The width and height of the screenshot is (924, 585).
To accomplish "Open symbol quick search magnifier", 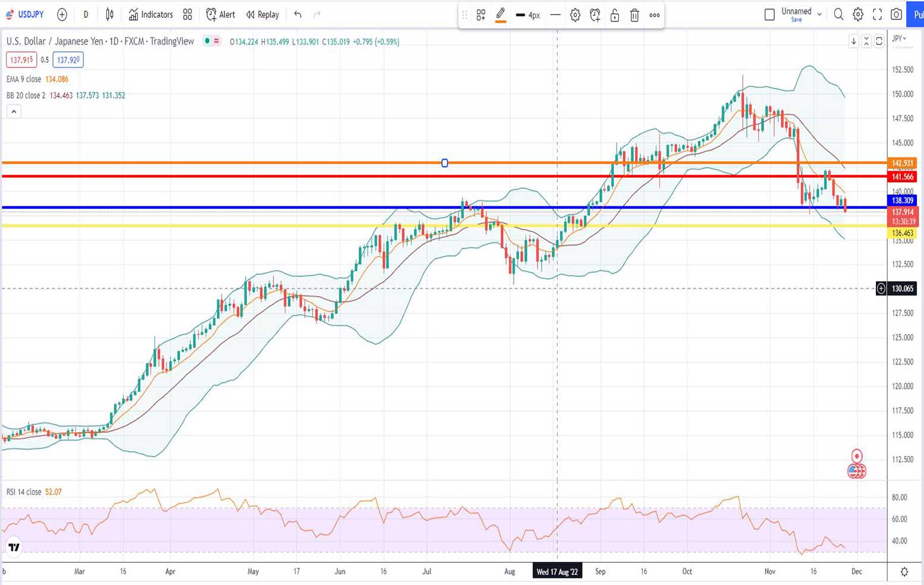I will (x=838, y=14).
